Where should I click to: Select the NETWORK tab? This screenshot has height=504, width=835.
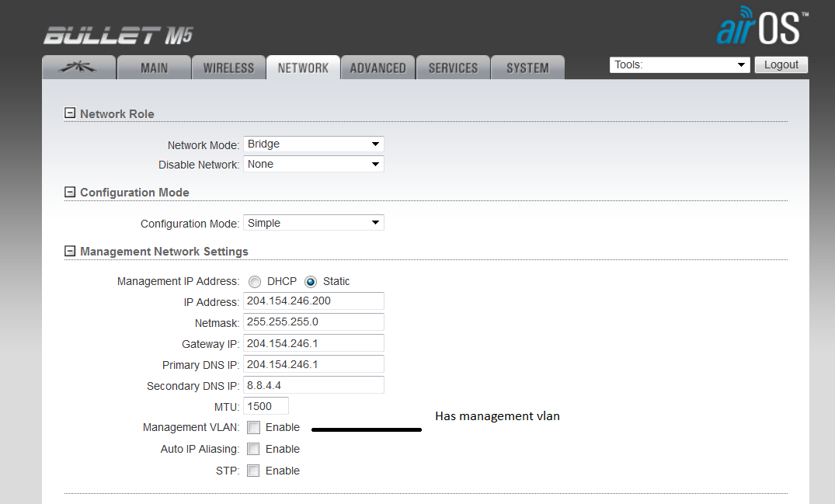pyautogui.click(x=303, y=68)
